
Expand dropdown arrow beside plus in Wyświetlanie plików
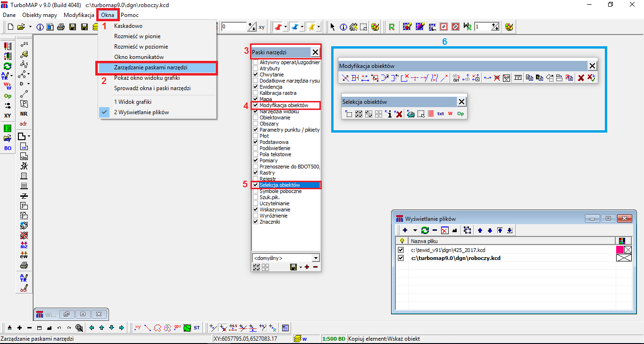415,230
